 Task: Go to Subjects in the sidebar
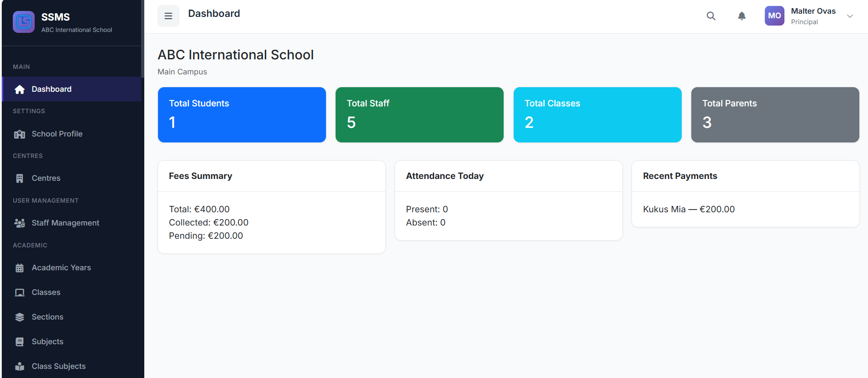click(x=47, y=341)
